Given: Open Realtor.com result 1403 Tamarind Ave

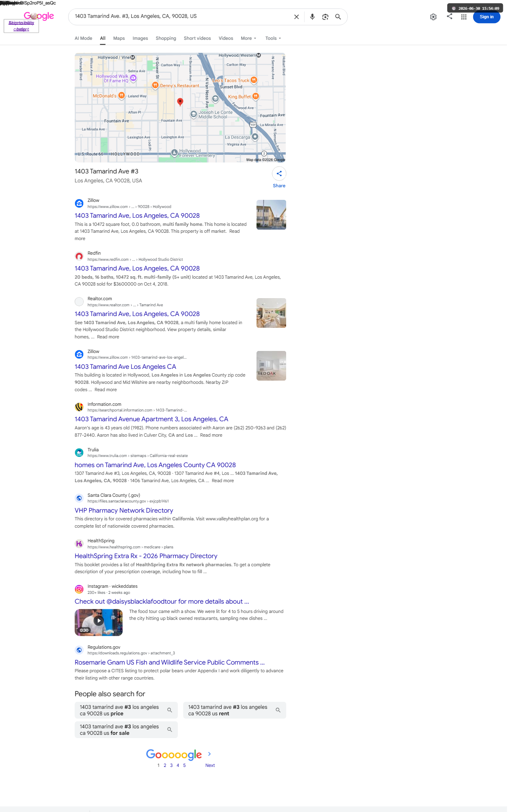Looking at the screenshot, I should click(x=137, y=314).
